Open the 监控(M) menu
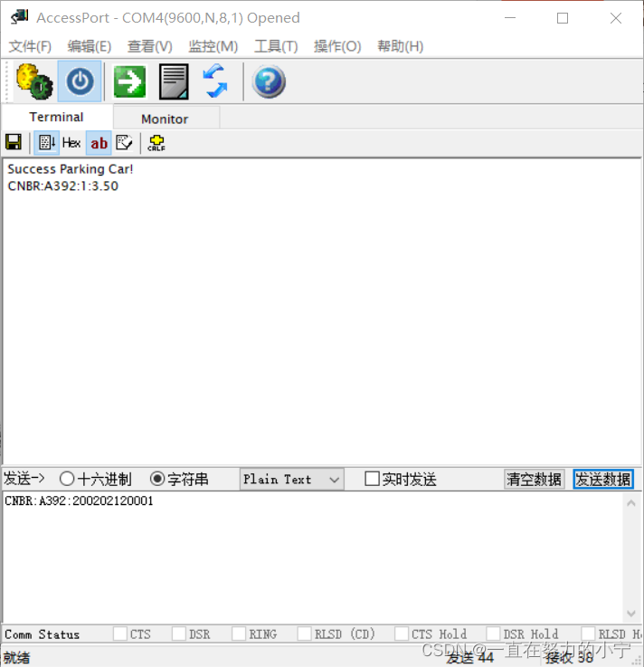The image size is (644, 667). (213, 46)
